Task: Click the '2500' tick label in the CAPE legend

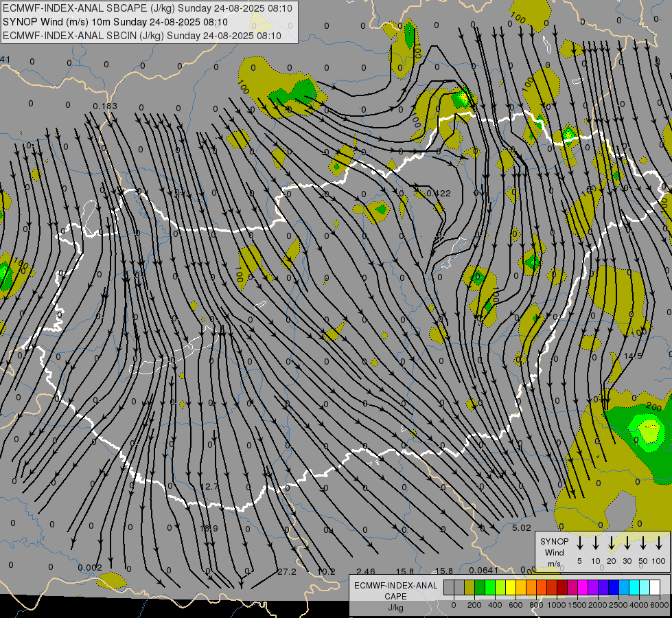Action: point(618,605)
